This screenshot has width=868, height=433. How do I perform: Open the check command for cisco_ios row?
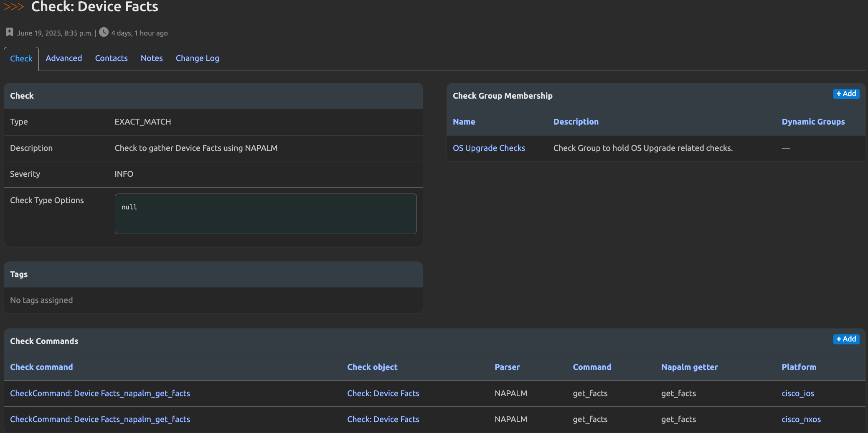tap(100, 394)
